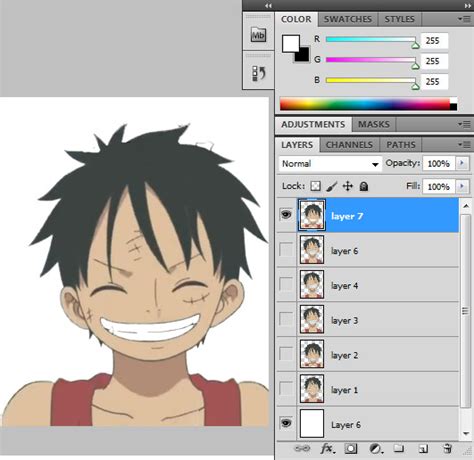Select layer 4 thumbnail
The image size is (474, 460).
tap(312, 284)
